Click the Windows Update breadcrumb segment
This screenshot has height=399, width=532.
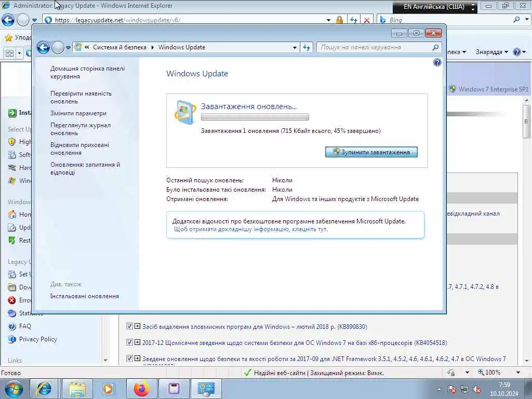pyautogui.click(x=182, y=47)
